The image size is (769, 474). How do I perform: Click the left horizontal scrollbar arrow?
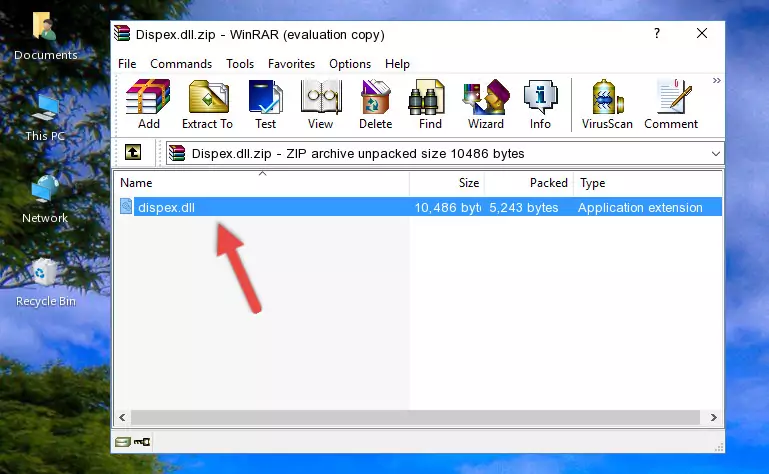coord(122,418)
